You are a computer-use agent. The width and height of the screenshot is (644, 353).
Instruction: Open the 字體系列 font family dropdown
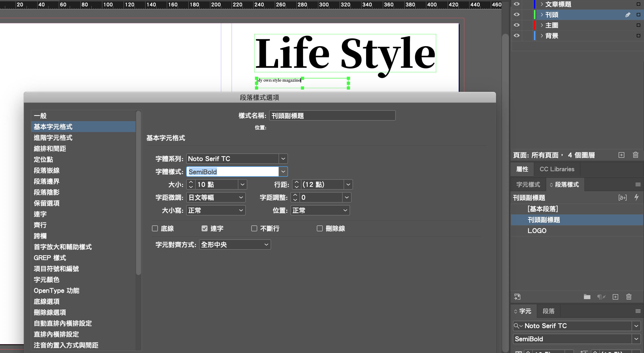283,158
